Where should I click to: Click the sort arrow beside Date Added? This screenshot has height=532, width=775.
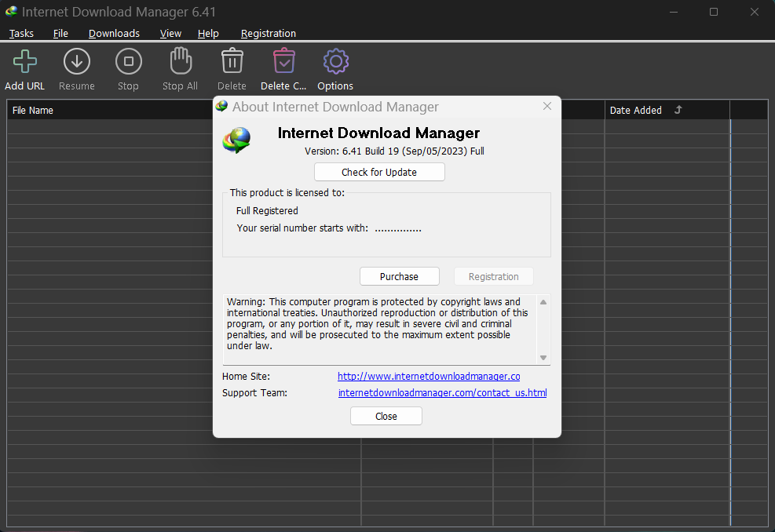(x=678, y=110)
